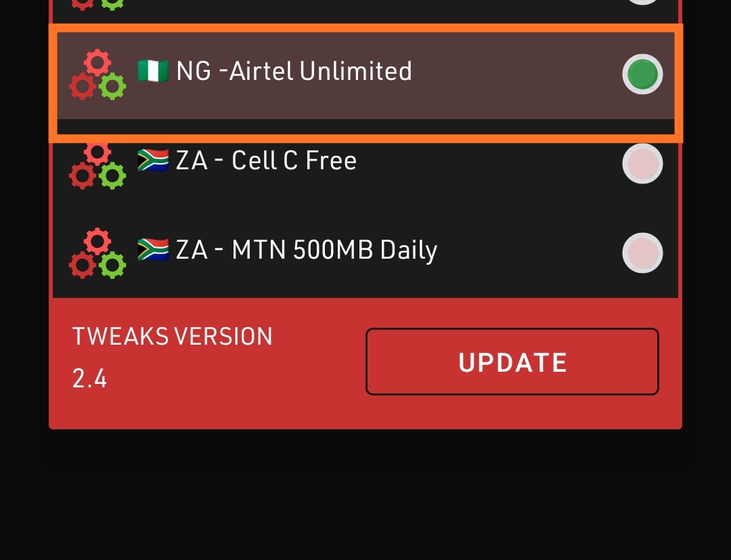Click the TWEAKS VERSION label
The height and width of the screenshot is (560, 731).
click(x=173, y=337)
